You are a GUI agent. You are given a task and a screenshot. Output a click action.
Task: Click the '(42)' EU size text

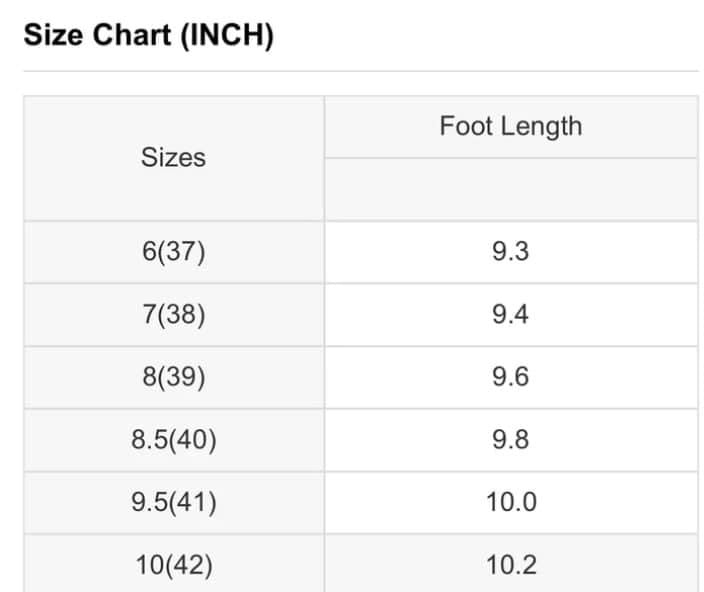(188, 565)
